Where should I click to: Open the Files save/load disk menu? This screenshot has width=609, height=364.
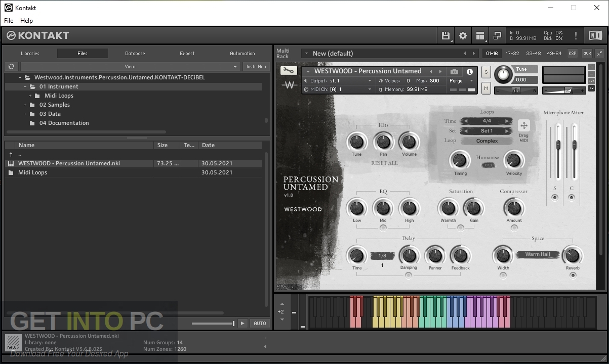(445, 35)
